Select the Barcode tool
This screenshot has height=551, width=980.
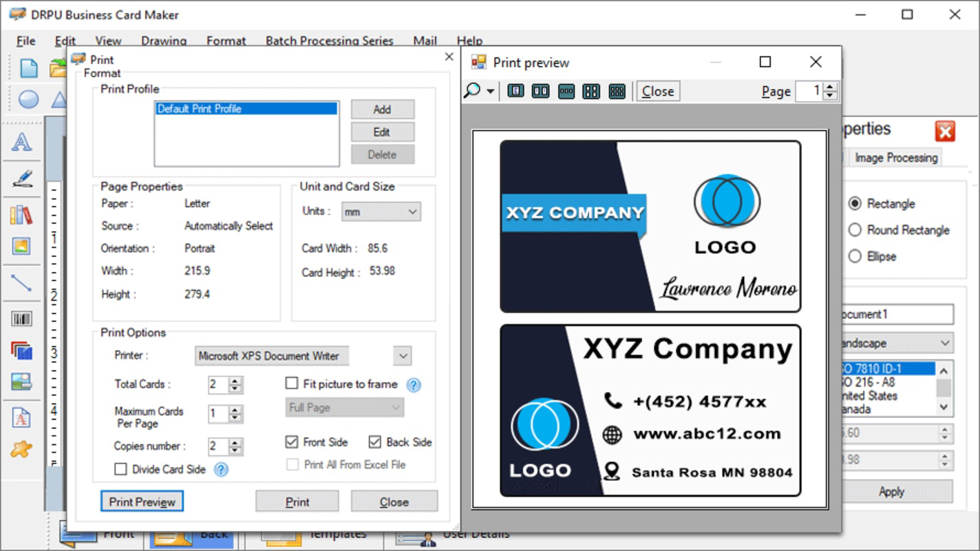23,318
